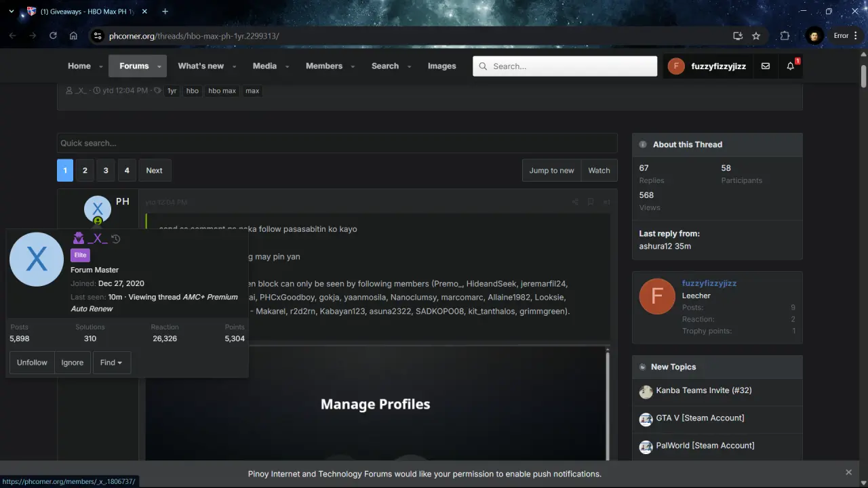Screen dimensions: 868x488
Task: Open the Find dropdown in member card
Action: coord(111,363)
